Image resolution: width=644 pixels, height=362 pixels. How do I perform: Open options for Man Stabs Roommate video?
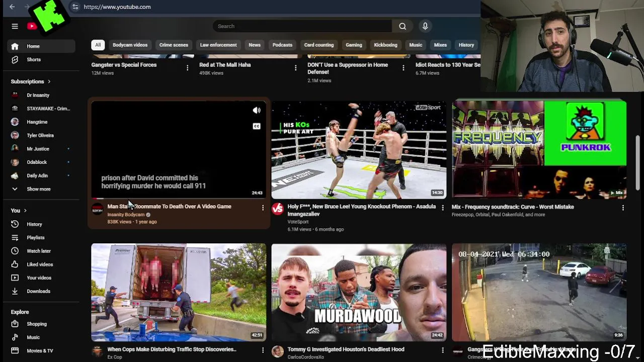tap(262, 208)
